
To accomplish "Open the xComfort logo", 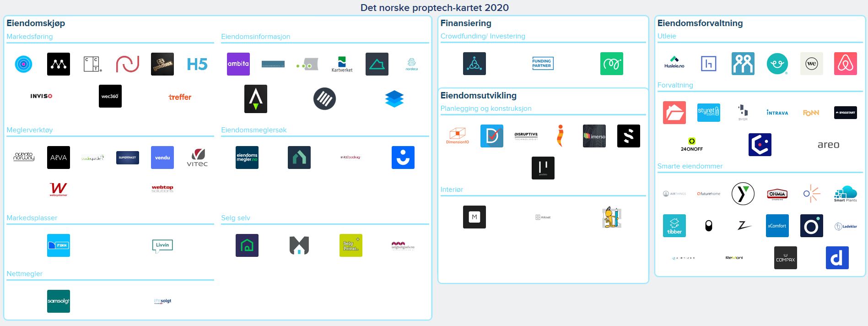I will click(x=777, y=226).
